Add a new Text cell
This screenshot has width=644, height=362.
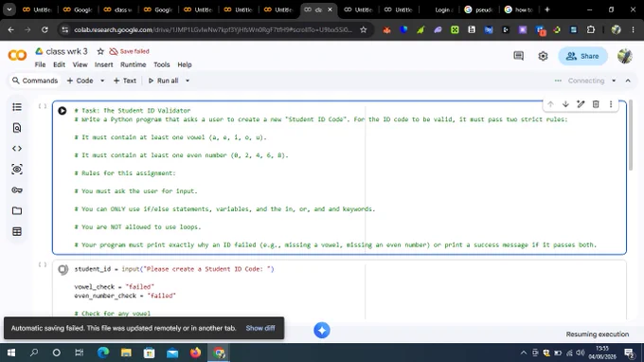click(x=125, y=81)
